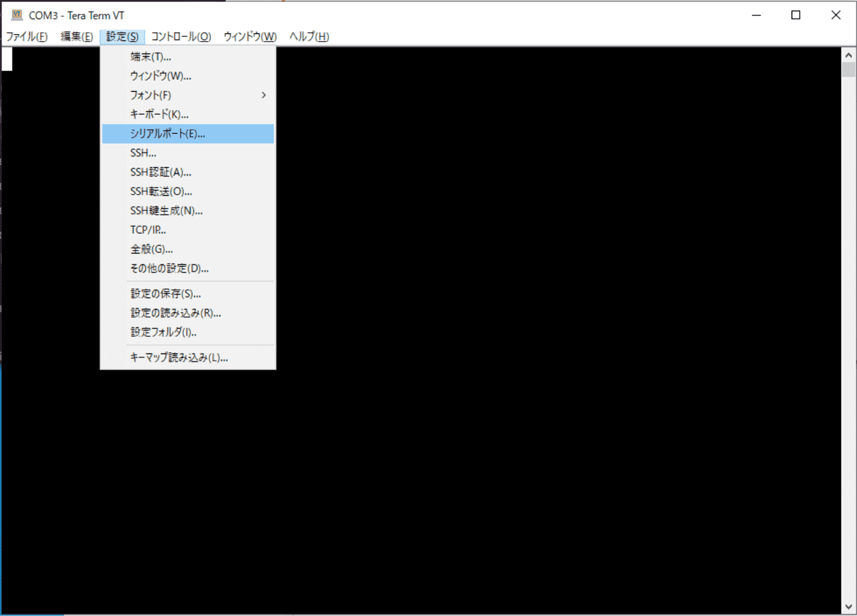The image size is (857, 616).
Task: Select キーボード(K)... menu item
Action: coord(159,114)
